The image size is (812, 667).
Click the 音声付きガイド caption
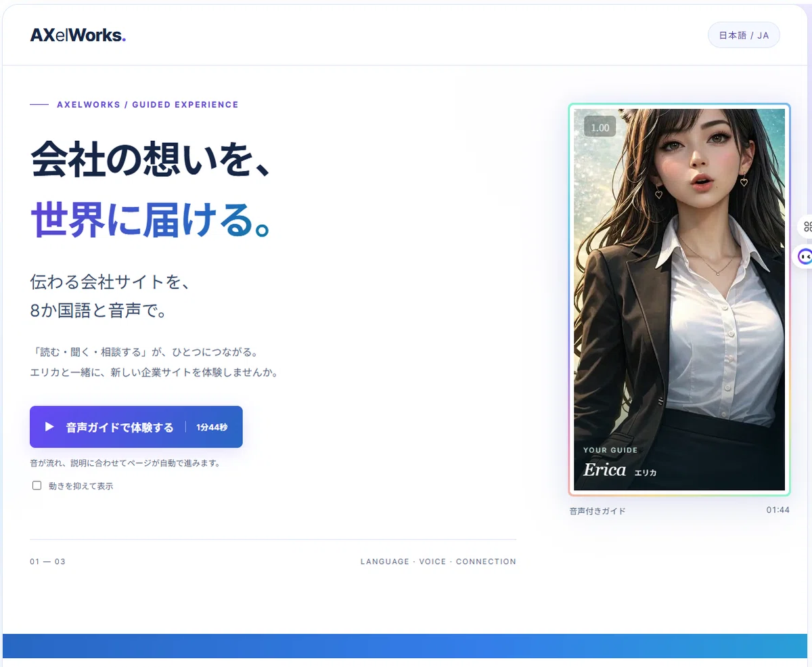click(x=597, y=511)
